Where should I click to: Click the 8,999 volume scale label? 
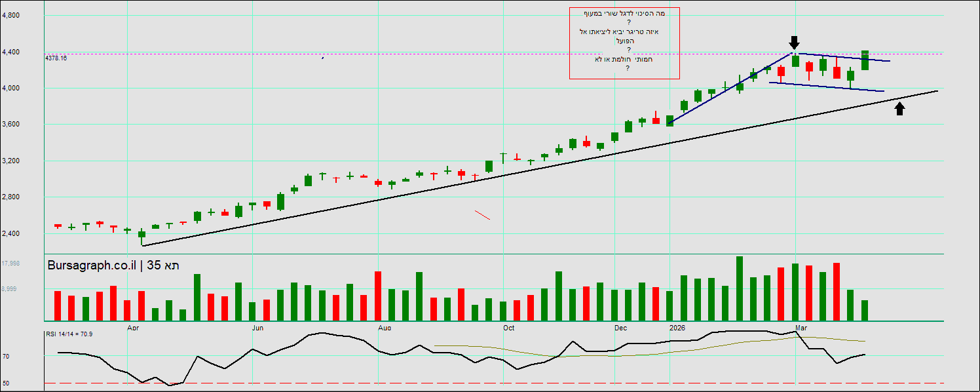(x=9, y=289)
